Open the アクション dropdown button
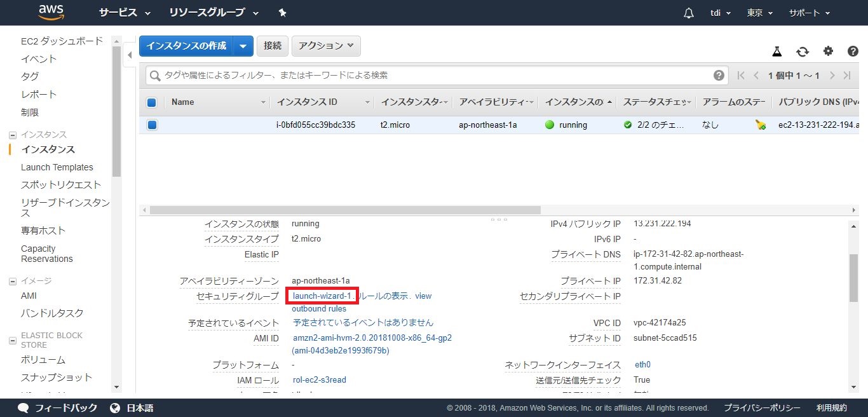The width and height of the screenshot is (868, 417). pyautogui.click(x=326, y=46)
